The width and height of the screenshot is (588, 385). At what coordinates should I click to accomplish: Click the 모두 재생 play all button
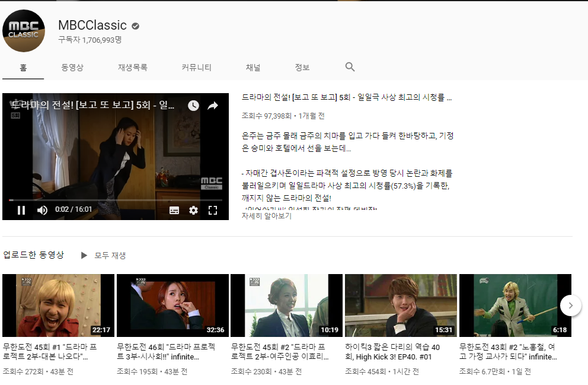click(104, 255)
